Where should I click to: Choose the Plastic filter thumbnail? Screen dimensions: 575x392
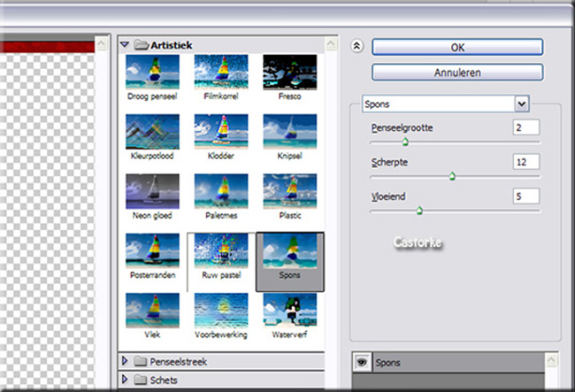[x=289, y=191]
